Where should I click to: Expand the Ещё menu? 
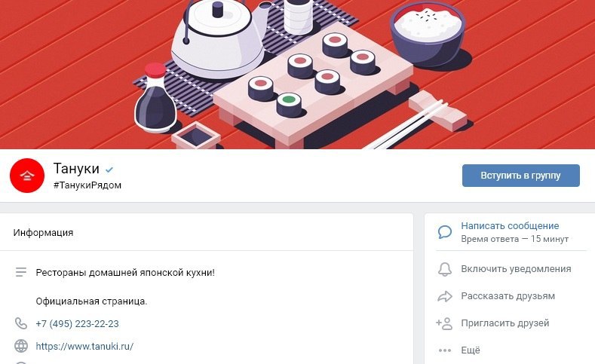pyautogui.click(x=470, y=350)
